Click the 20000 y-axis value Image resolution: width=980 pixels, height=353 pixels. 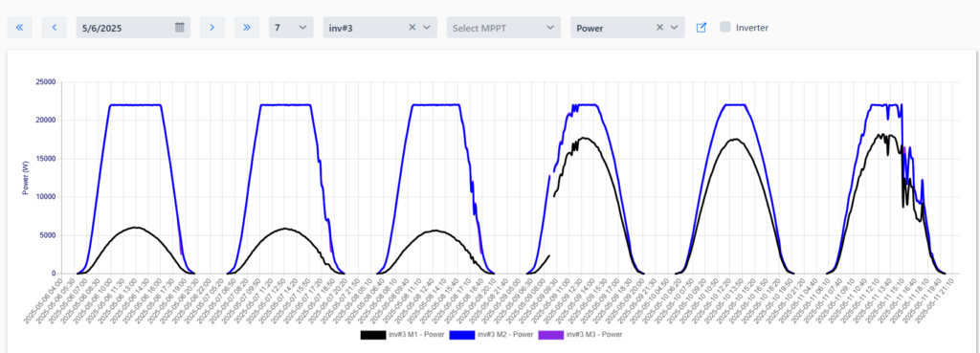pos(45,120)
